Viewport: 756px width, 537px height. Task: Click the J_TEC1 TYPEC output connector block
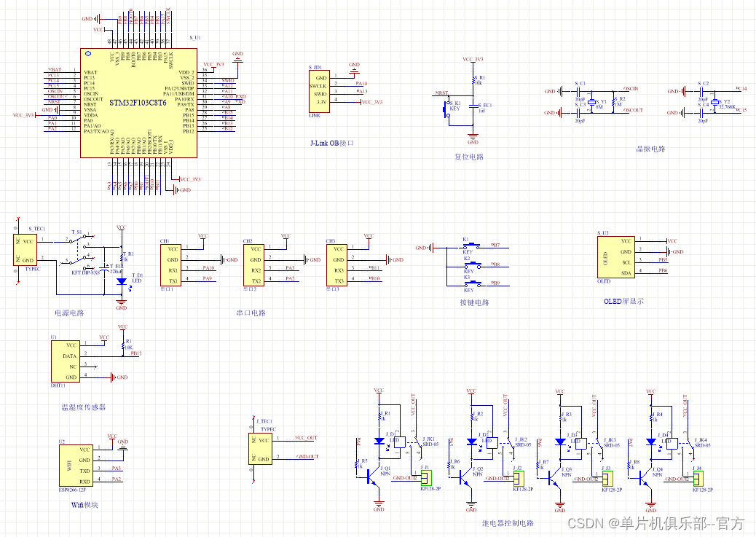[x=260, y=449]
